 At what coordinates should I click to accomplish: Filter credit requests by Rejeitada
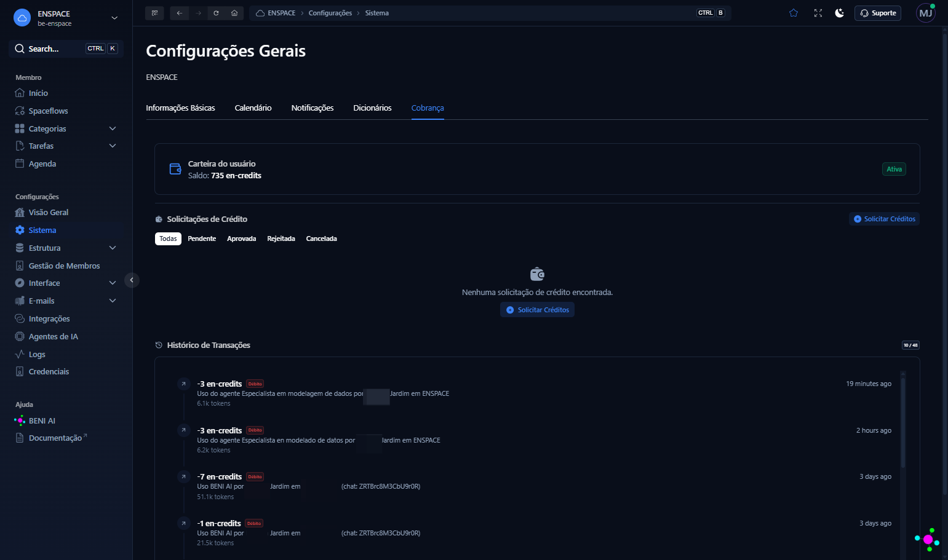pyautogui.click(x=281, y=239)
